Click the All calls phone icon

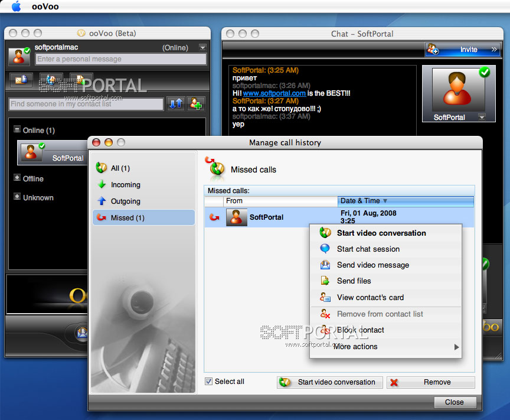tap(102, 168)
